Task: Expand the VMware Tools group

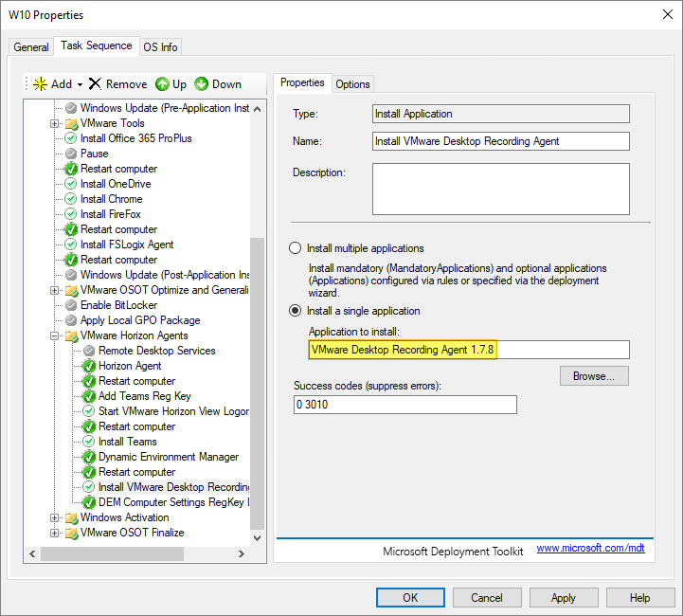Action: (x=55, y=123)
